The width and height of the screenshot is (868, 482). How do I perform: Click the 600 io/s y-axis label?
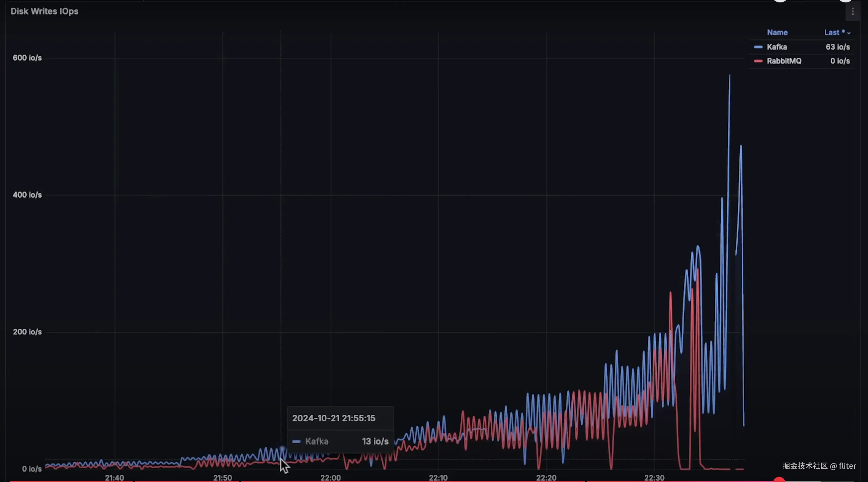[27, 58]
